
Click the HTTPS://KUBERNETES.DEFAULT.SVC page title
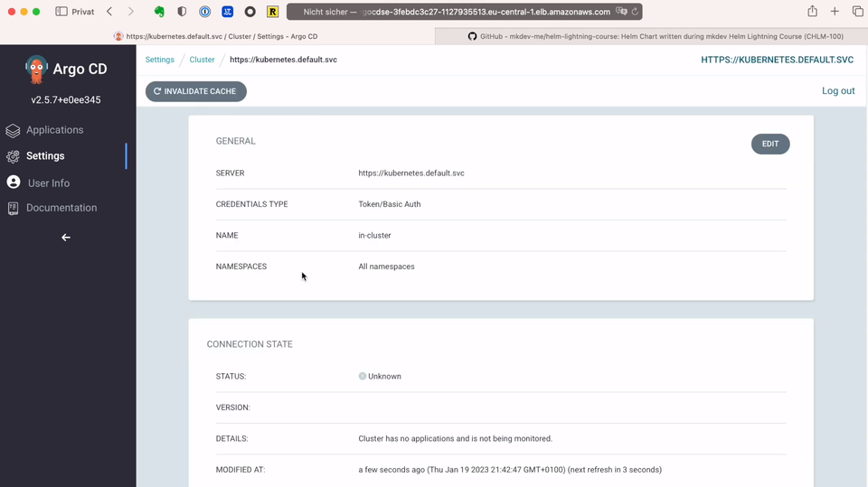point(778,60)
